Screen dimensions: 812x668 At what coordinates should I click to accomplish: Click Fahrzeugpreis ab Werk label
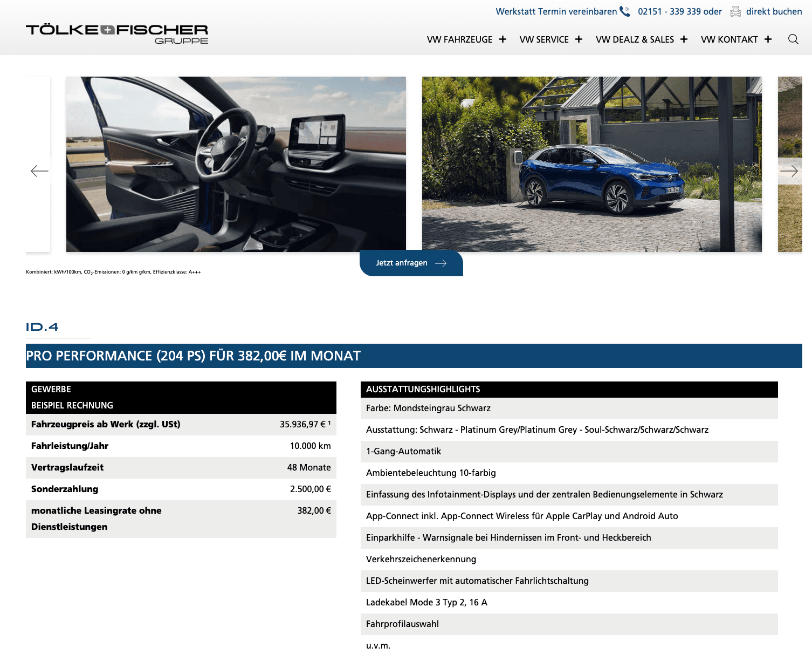pos(106,425)
